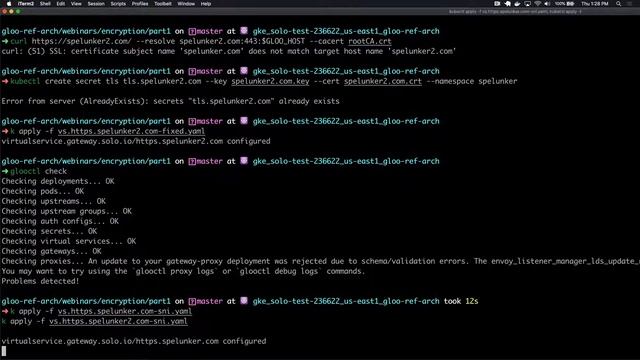Open the Profiles menu
The height and width of the screenshot is (360, 640).
click(140, 4)
